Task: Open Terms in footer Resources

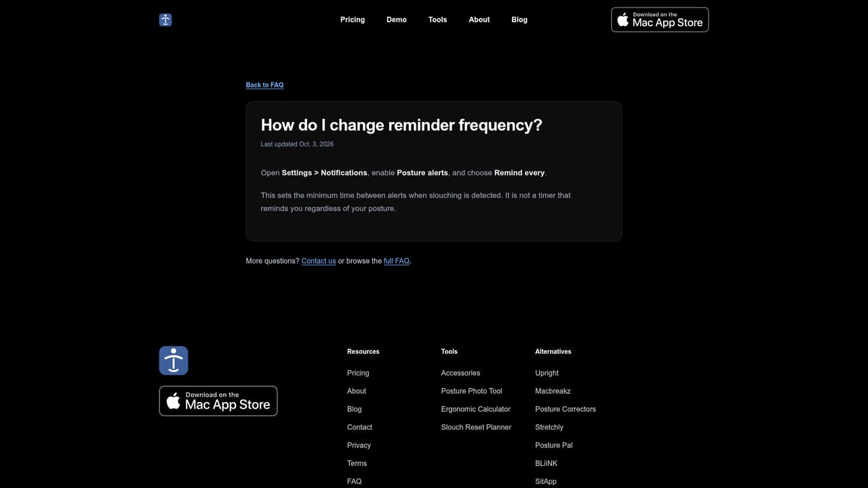Action: pos(357,464)
